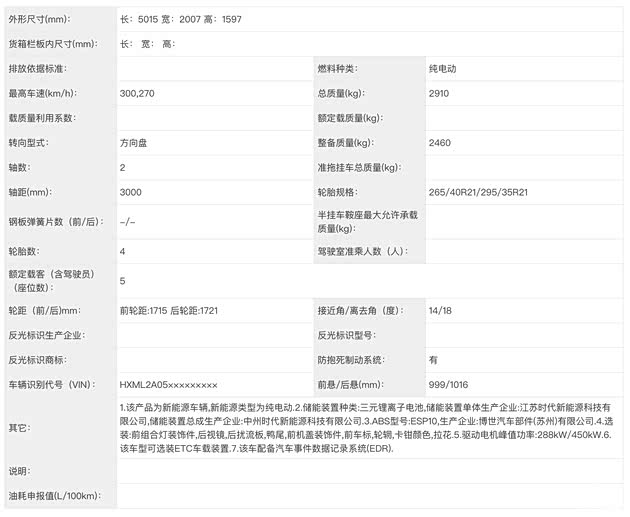Click the 最高车速 value 300,270
This screenshot has height=517, width=630.
click(140, 93)
